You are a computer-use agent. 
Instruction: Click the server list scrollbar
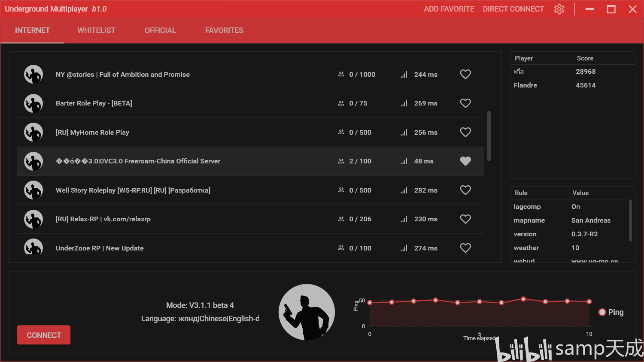tap(489, 136)
